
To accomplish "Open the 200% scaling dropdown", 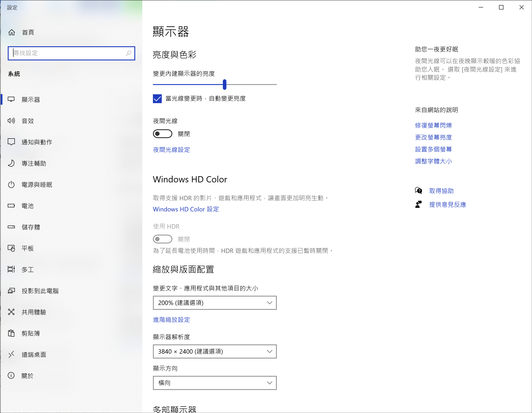I will point(215,303).
